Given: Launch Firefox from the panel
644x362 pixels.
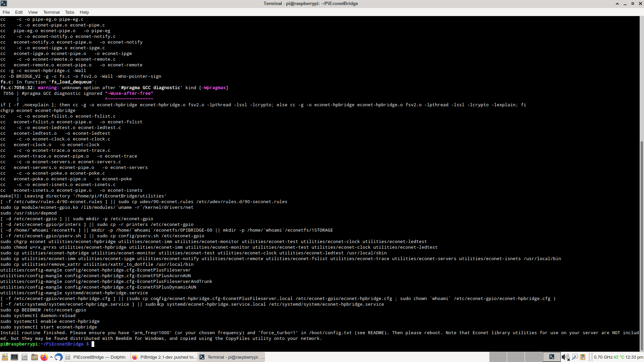Looking at the screenshot, I should (44, 357).
